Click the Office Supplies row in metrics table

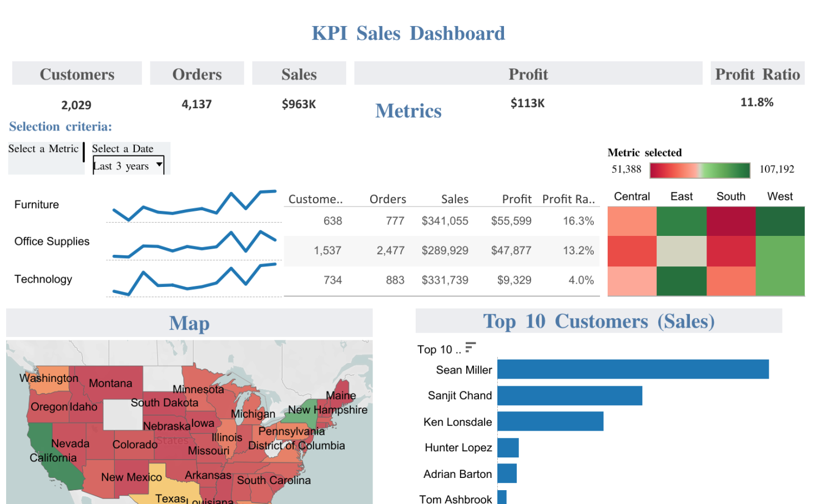coord(441,250)
